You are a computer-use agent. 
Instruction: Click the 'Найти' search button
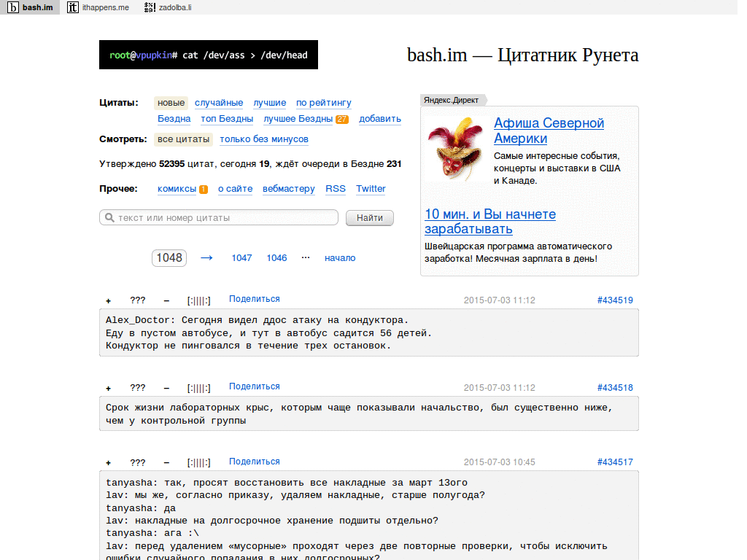(370, 218)
